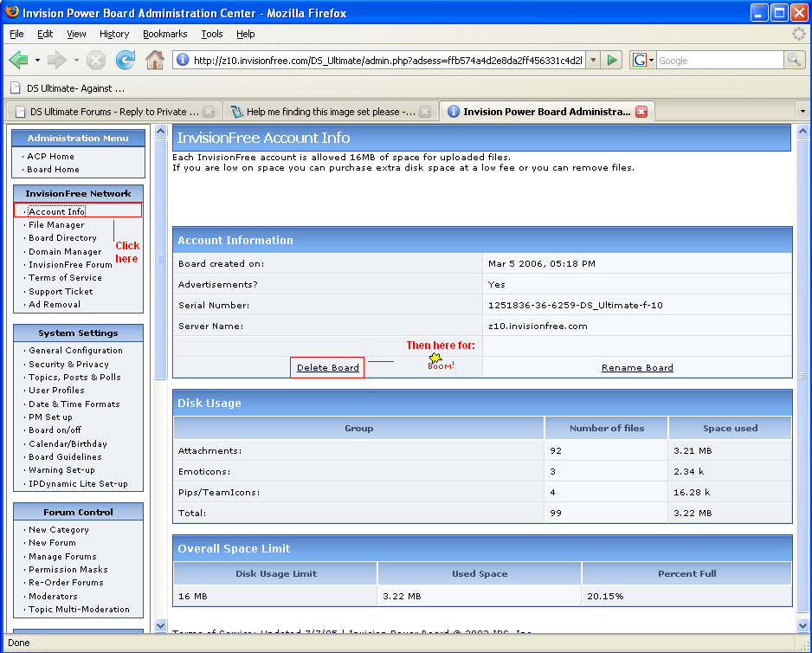Open the View menu

pos(76,34)
